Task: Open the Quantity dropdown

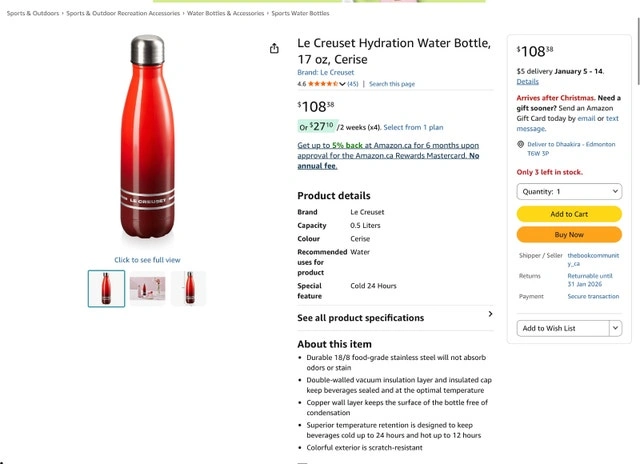Action: coord(569,191)
